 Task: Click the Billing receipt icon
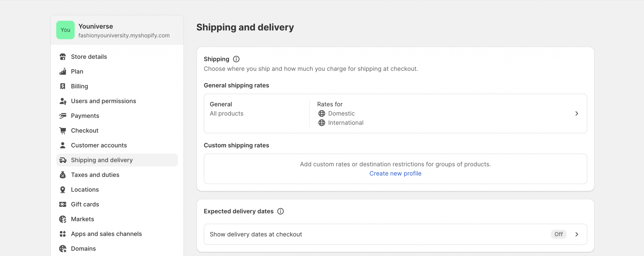point(63,86)
